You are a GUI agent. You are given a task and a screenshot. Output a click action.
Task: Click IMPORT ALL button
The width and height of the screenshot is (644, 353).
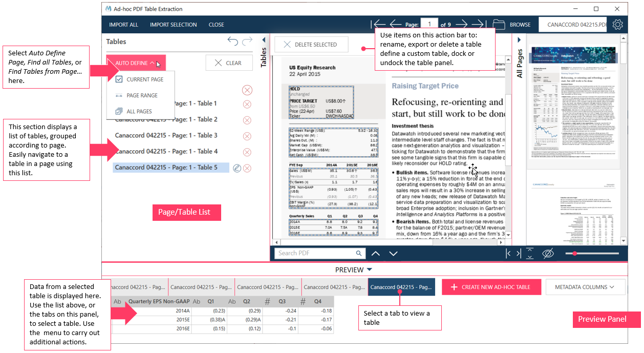pyautogui.click(x=123, y=25)
